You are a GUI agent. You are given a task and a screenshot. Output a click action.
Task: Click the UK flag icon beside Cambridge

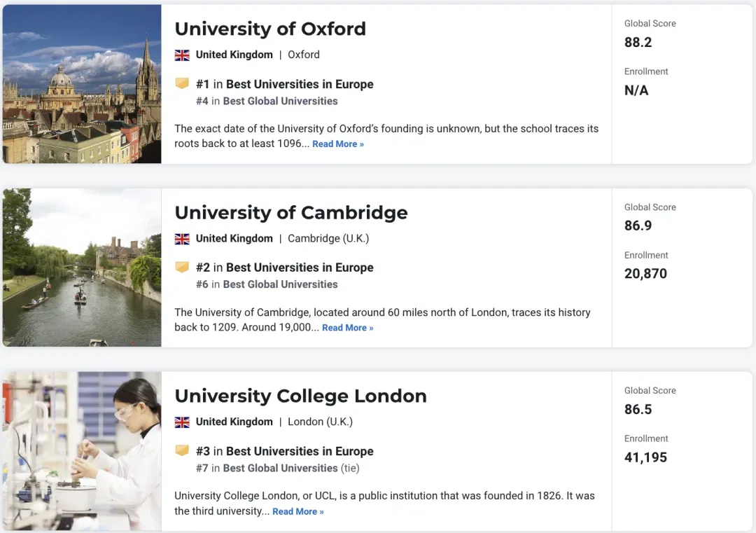pyautogui.click(x=182, y=239)
